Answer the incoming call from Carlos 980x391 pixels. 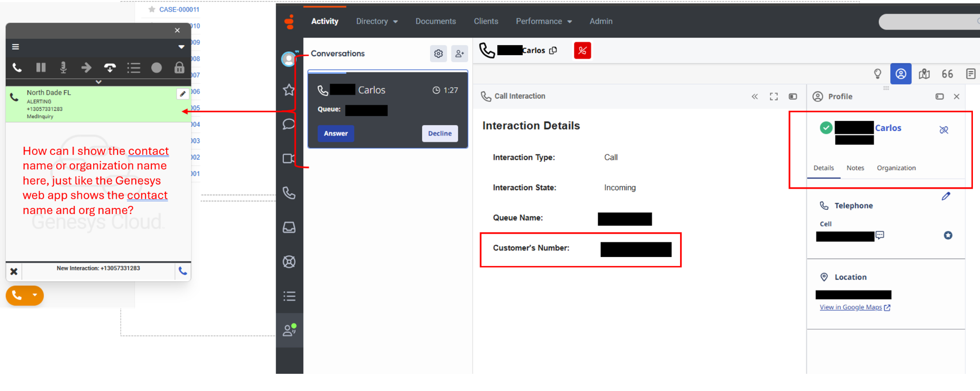[336, 134]
